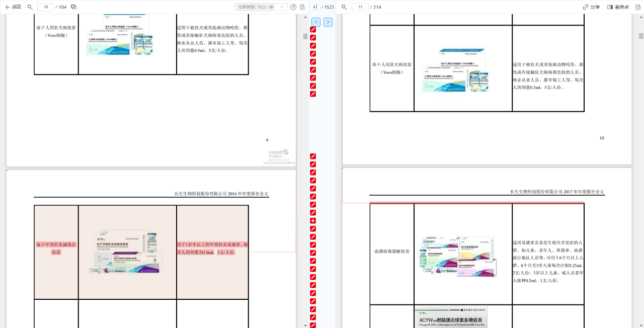Screen dimensions: 644x328
Task: Click the hepatitis A vaccine product image
Action: 127,252
